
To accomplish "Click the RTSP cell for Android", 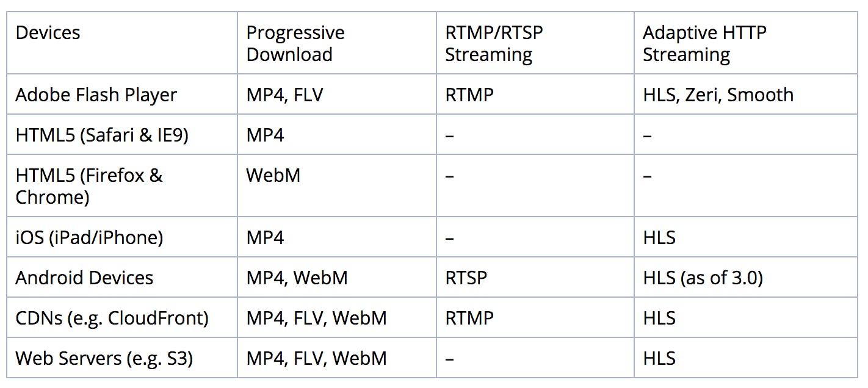I will pos(535,278).
